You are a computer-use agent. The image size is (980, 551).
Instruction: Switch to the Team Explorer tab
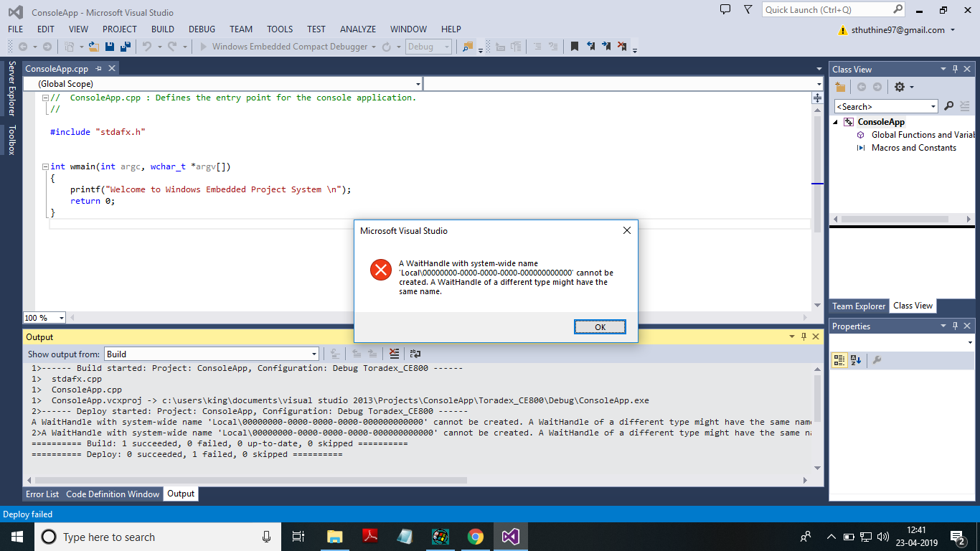[x=859, y=306]
